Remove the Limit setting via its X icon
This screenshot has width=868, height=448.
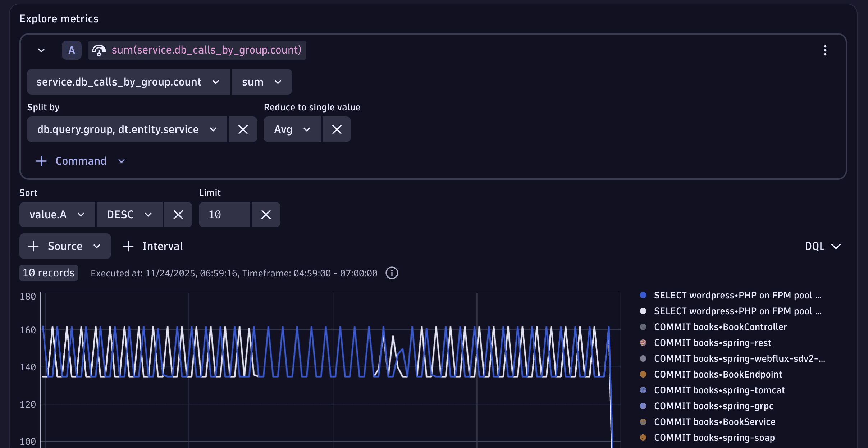pos(266,214)
